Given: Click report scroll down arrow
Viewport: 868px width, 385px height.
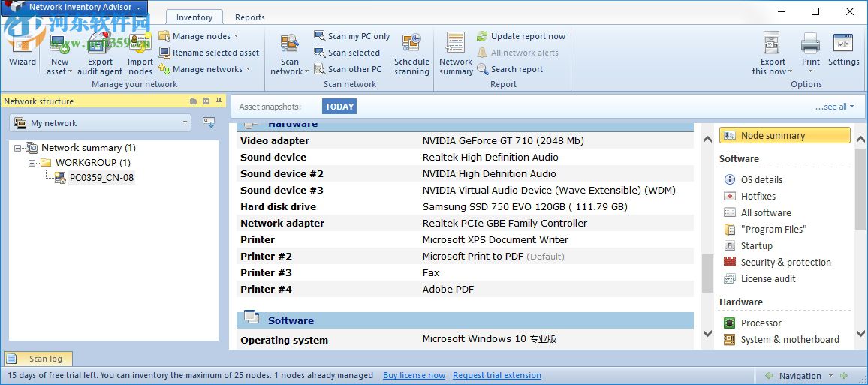Looking at the screenshot, I should [x=707, y=333].
